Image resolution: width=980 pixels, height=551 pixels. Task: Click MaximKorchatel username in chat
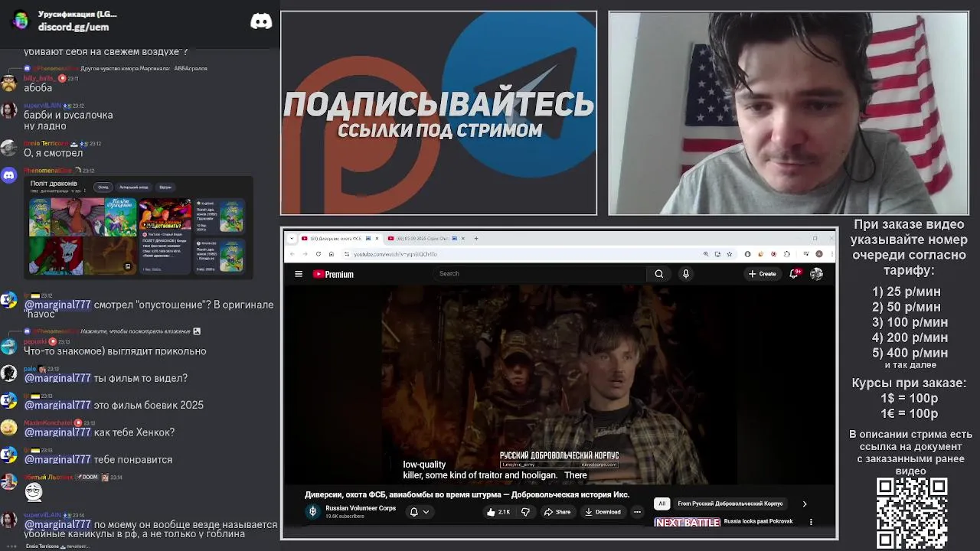[48, 422]
